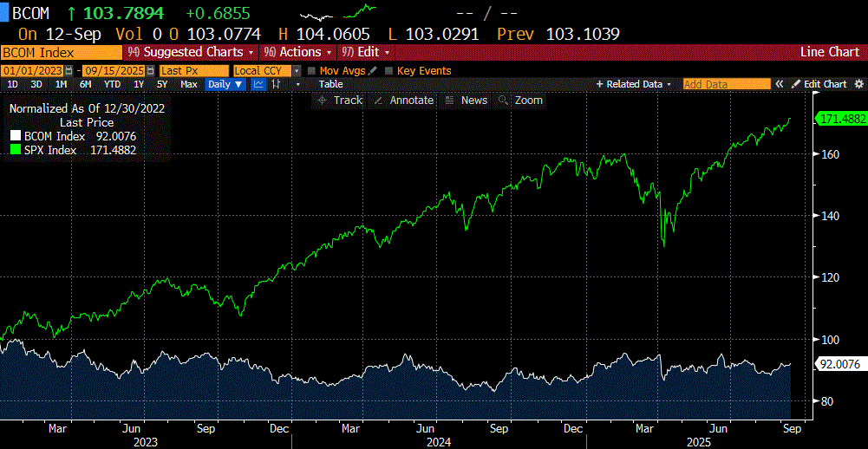Open chart settings gear icon
This screenshot has height=449, width=868.
click(858, 84)
